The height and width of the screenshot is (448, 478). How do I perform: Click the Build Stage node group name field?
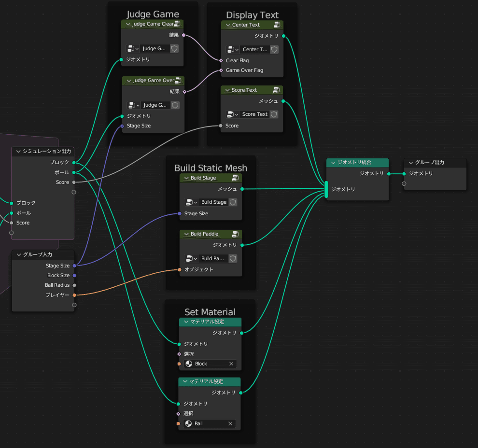point(213,202)
